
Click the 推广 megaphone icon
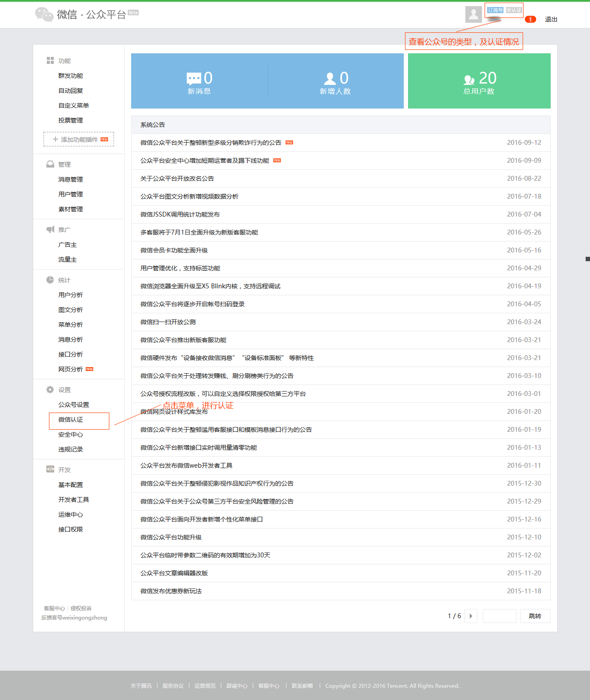[x=50, y=229]
